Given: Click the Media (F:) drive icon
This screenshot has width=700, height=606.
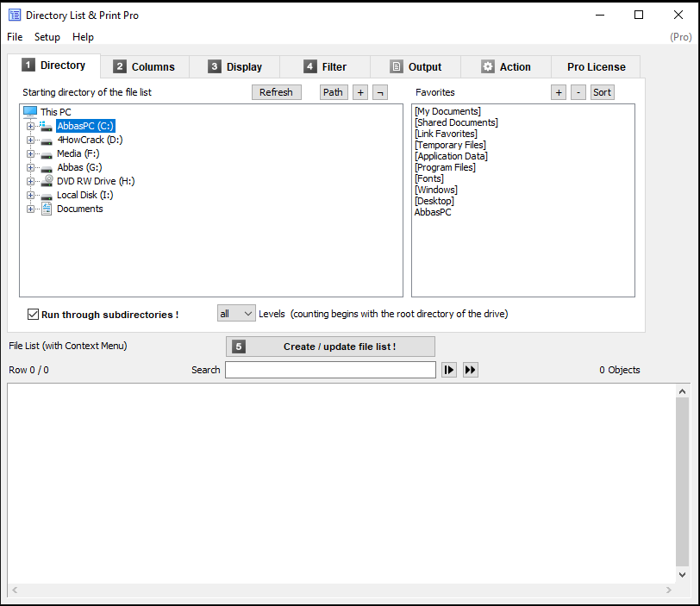Looking at the screenshot, I should (47, 155).
